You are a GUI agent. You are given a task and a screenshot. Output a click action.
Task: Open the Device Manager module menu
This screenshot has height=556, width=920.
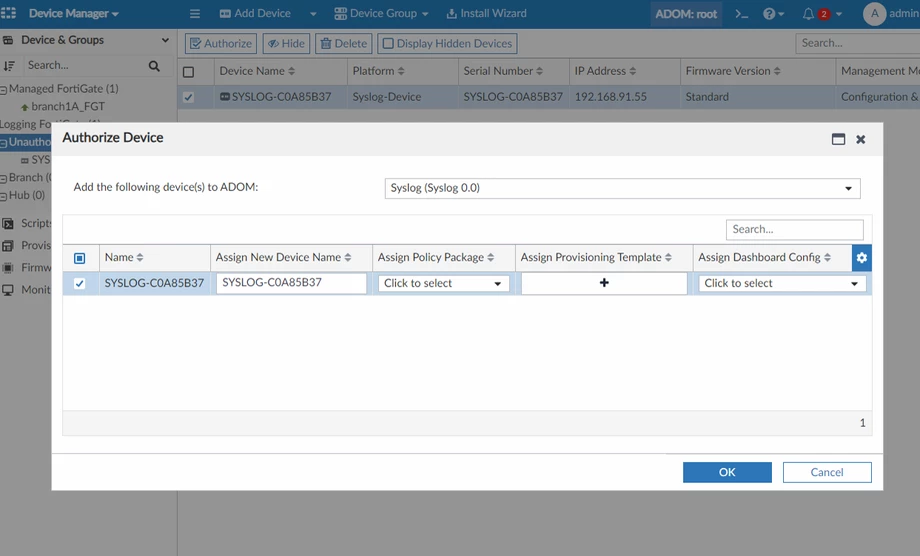point(73,13)
